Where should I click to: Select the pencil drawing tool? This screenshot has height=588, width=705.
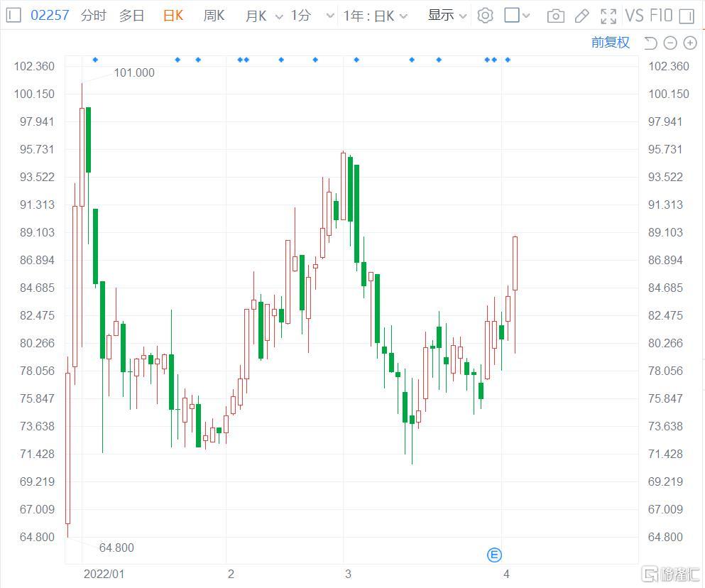[x=581, y=16]
